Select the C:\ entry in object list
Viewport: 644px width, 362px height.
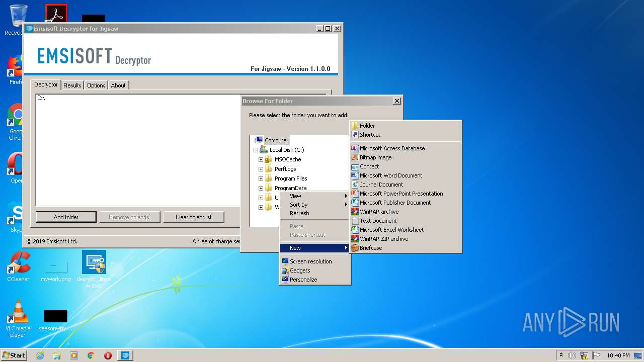point(41,98)
